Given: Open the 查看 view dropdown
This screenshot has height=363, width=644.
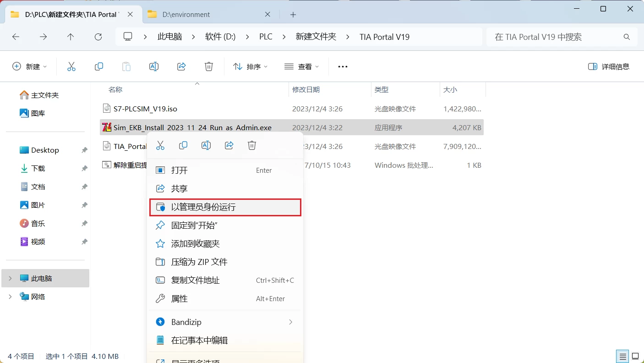Looking at the screenshot, I should tap(301, 66).
